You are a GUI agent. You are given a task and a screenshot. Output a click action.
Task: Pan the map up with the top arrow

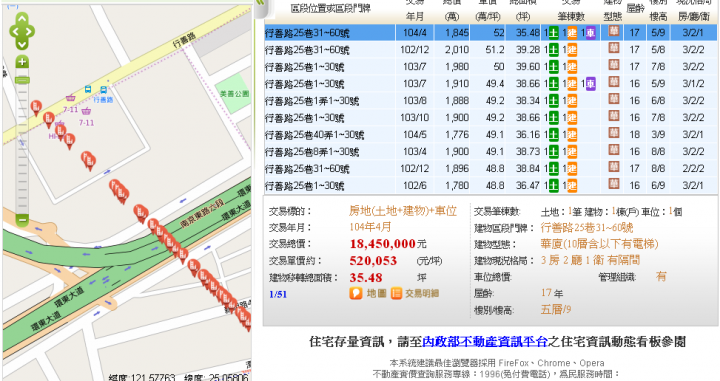pyautogui.click(x=22, y=19)
